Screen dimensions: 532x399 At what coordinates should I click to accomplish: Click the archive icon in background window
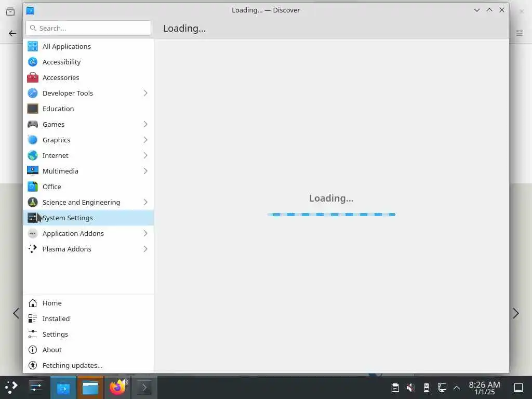click(10, 11)
